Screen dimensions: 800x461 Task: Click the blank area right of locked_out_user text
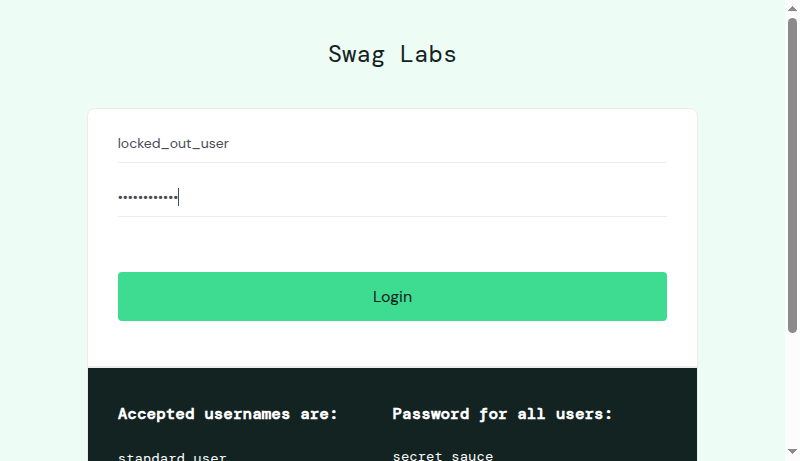point(450,144)
